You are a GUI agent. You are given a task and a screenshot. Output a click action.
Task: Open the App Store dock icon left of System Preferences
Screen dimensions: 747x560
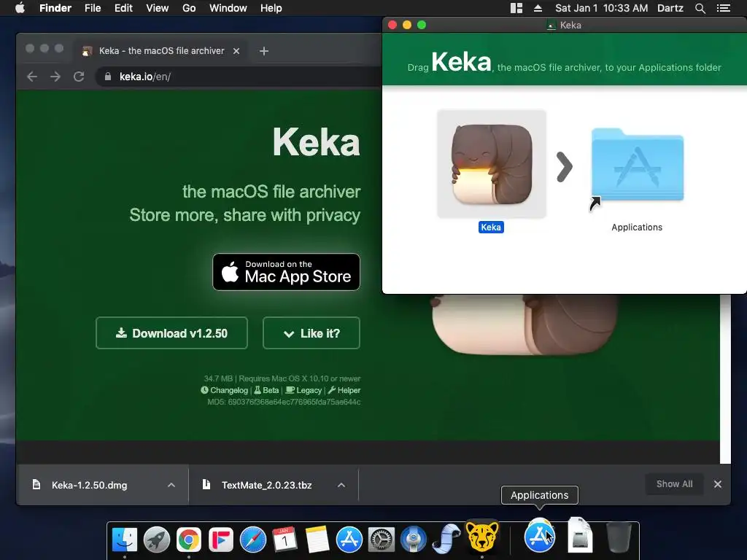[349, 539]
